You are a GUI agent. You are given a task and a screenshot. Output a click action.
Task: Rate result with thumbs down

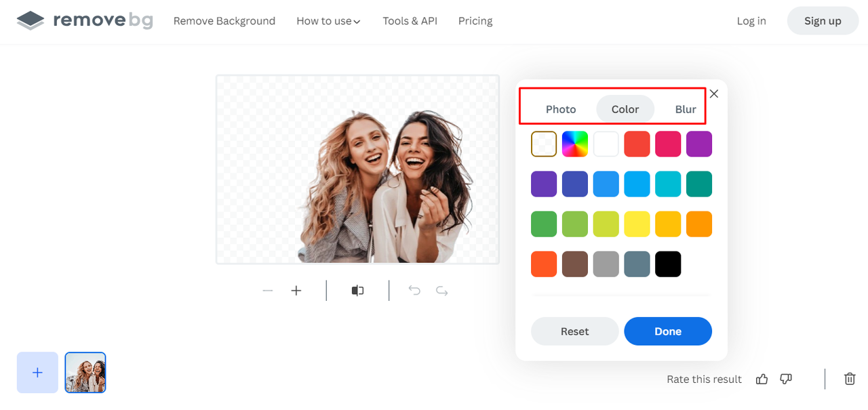(x=786, y=379)
